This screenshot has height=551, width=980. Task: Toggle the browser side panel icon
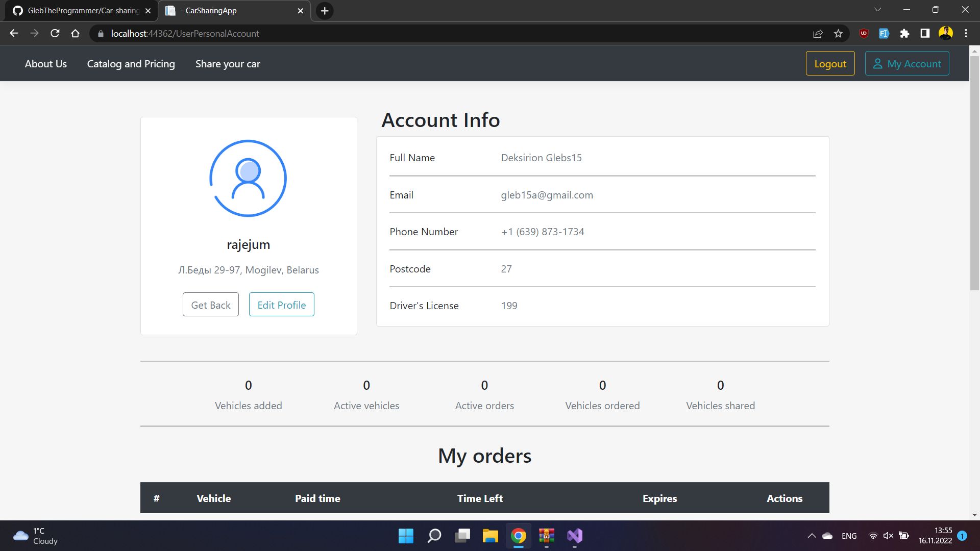925,34
